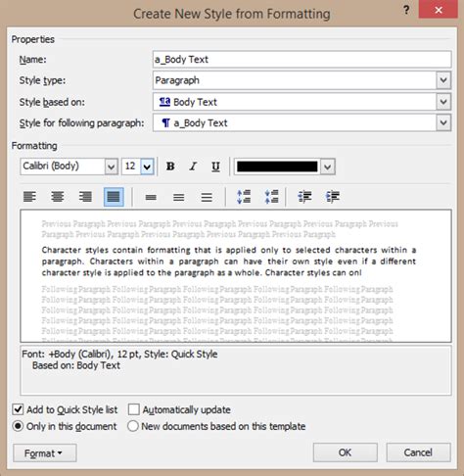
Task: Select Only in this document option
Action: pos(18,426)
